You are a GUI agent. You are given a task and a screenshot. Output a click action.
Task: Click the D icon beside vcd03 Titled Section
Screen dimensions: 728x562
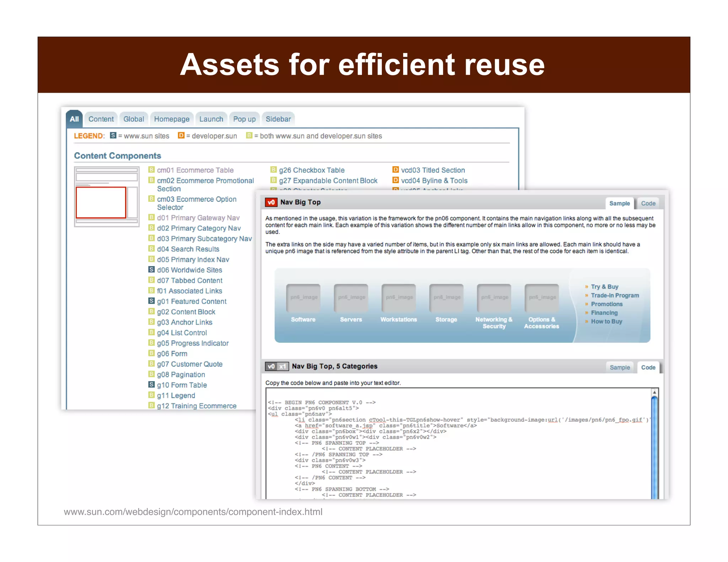coord(395,170)
